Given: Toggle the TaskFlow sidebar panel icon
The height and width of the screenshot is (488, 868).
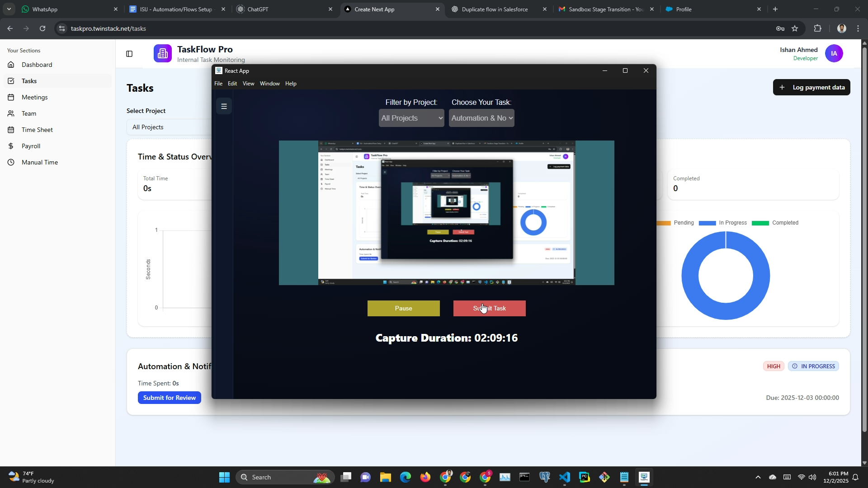Looking at the screenshot, I should coord(129,54).
